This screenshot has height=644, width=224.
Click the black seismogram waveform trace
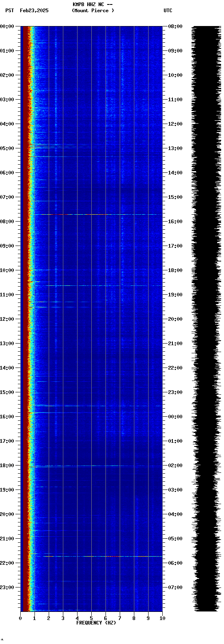point(207,319)
